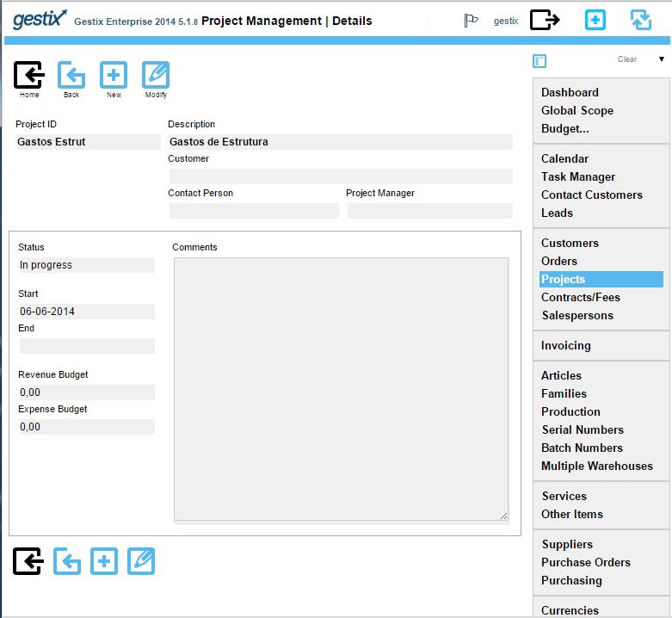Open Production in the sidebar
672x618 pixels.
[570, 411]
